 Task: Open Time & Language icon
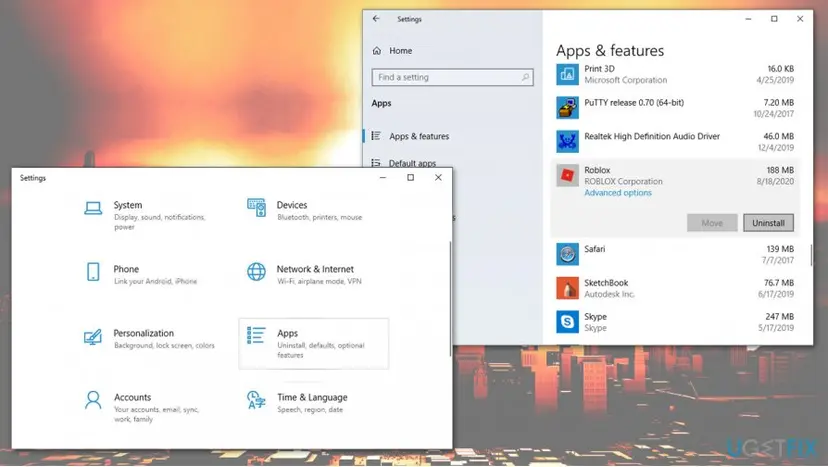[x=256, y=400]
